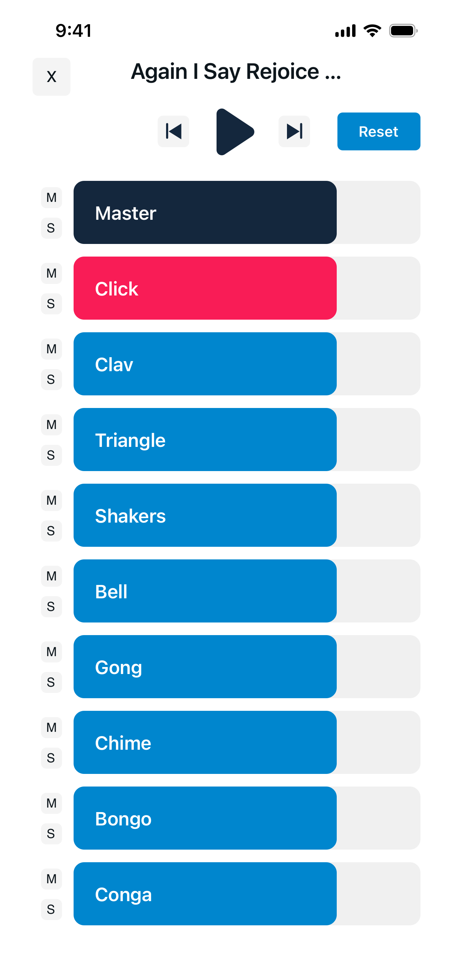
Task: Skip to next track
Action: (294, 131)
